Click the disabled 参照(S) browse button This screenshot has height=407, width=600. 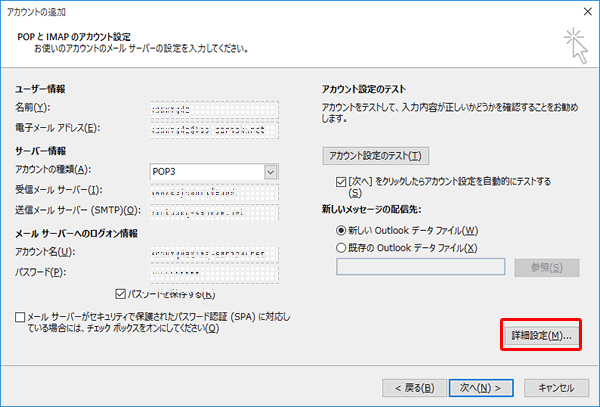[x=547, y=267]
